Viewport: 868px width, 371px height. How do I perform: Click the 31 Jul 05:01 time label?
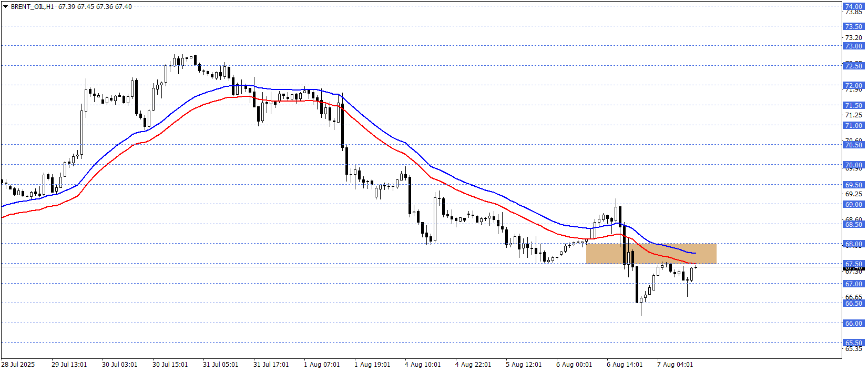click(221, 364)
